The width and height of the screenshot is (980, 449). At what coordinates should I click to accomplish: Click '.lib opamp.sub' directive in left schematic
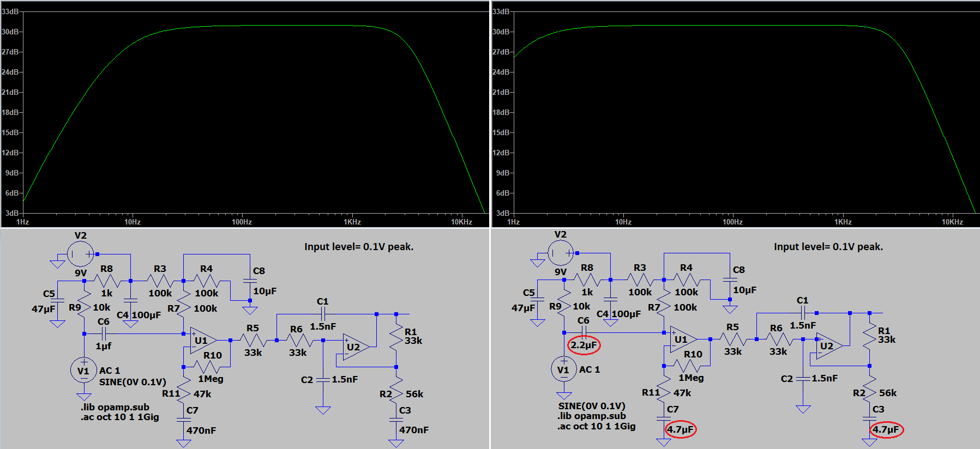point(115,407)
